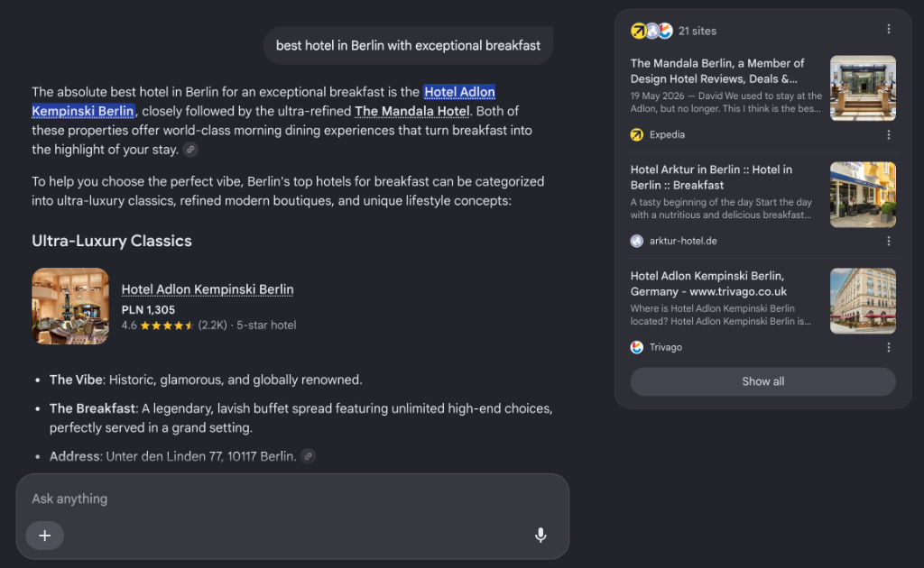Click the Hotel Adlon Kempinski lobby thumbnail
The width and height of the screenshot is (924, 568).
(70, 306)
